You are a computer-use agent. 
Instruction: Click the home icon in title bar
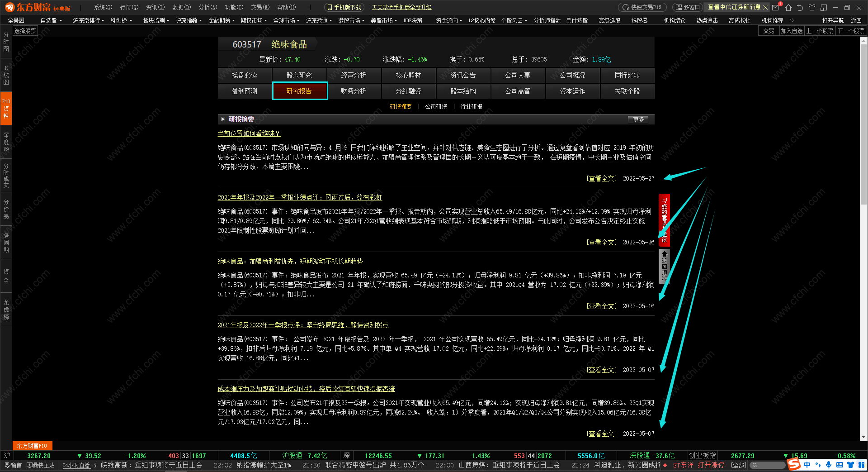[x=788, y=7]
